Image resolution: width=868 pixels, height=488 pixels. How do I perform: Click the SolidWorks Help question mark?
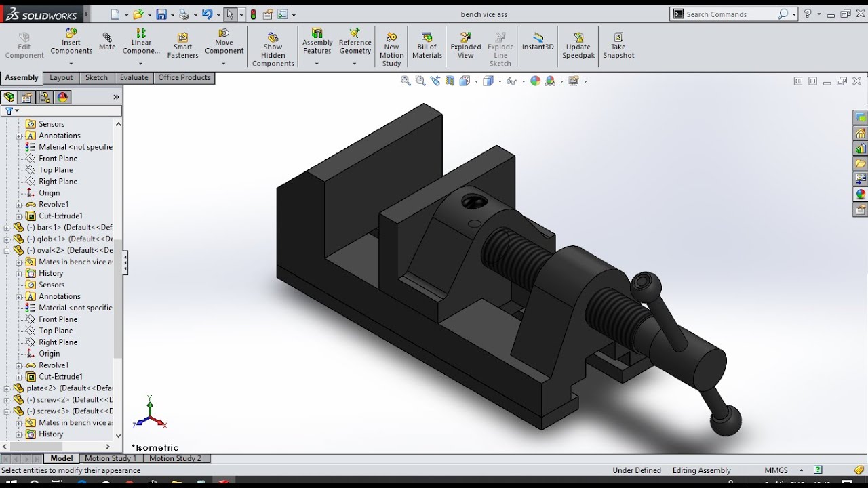tap(808, 14)
